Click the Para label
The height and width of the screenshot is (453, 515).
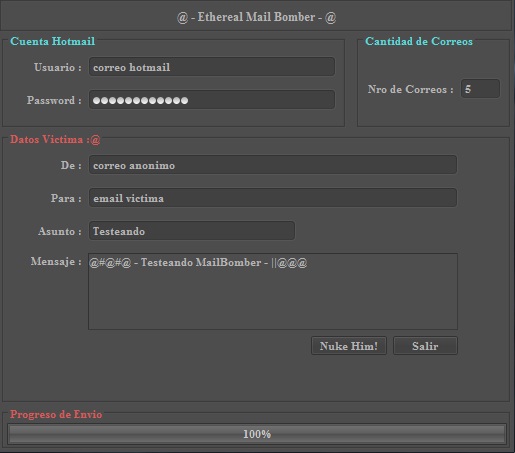point(66,198)
